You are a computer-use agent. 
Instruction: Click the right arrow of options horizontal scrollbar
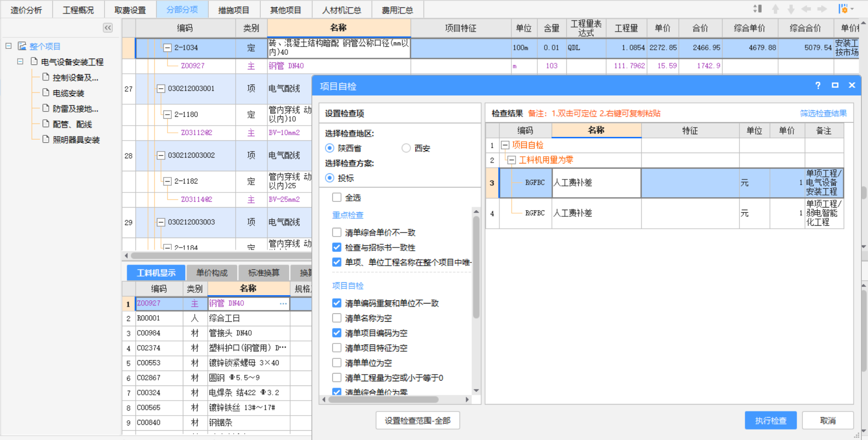point(467,400)
